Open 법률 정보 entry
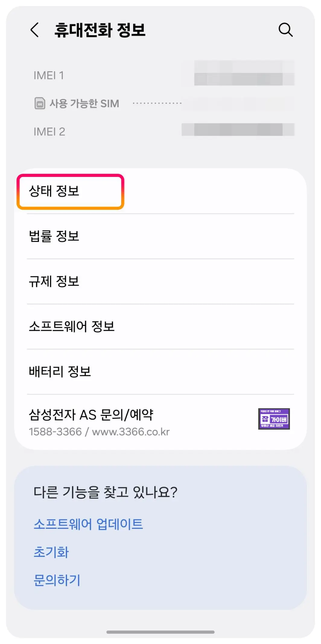The width and height of the screenshot is (321, 644). pyautogui.click(x=160, y=236)
